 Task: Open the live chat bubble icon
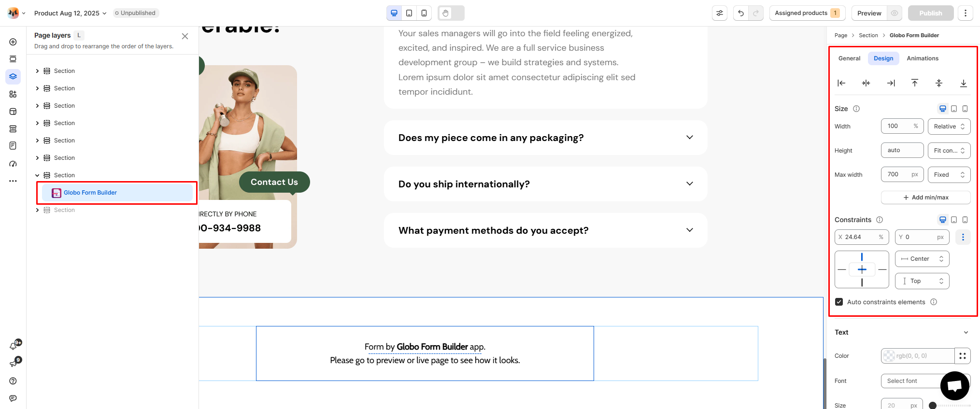coord(954,386)
